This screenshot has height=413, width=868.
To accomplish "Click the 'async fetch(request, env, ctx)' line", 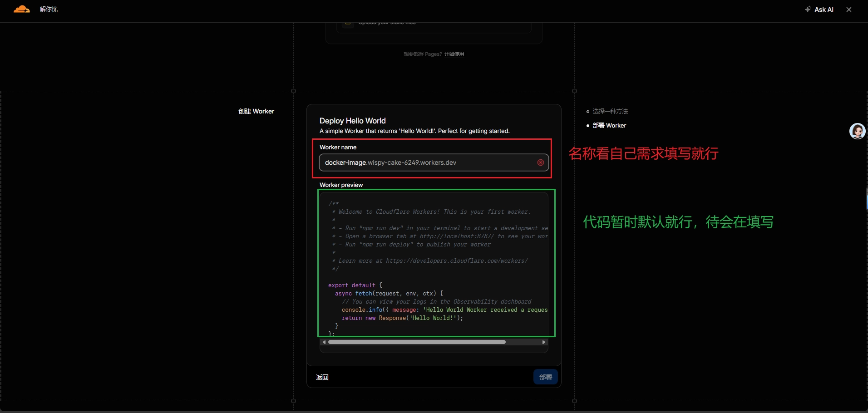I will (389, 294).
